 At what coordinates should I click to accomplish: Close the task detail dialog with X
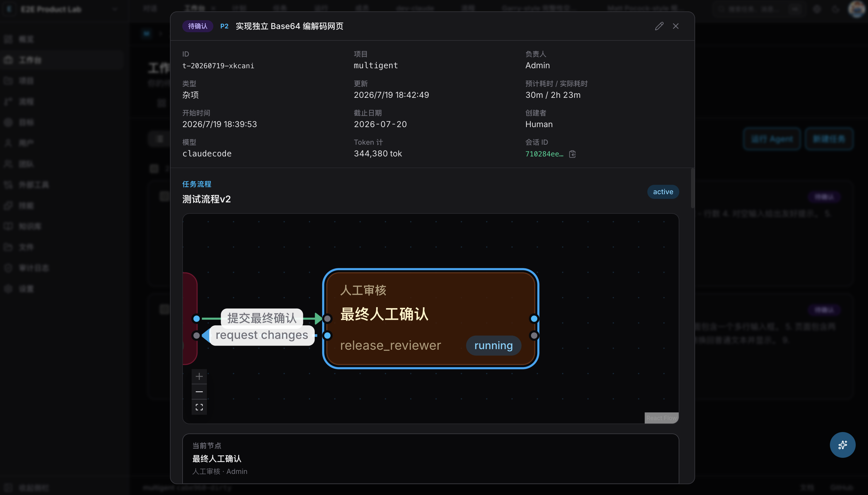click(675, 26)
